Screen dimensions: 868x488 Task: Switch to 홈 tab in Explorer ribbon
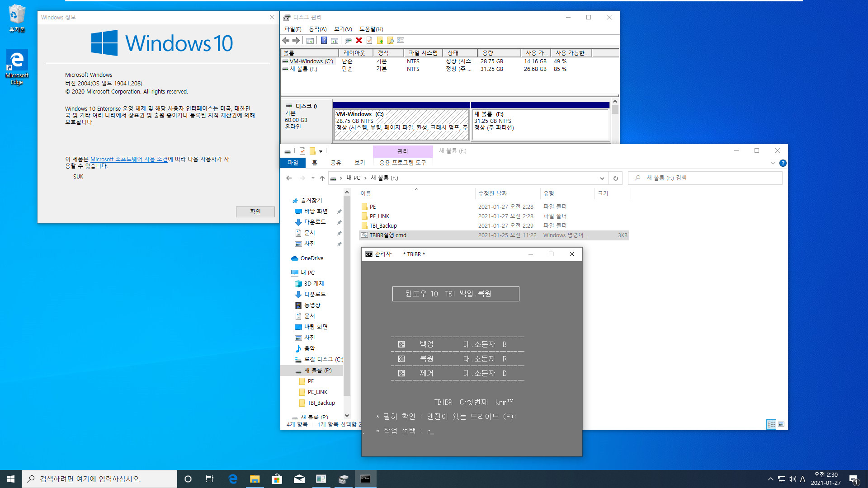315,163
